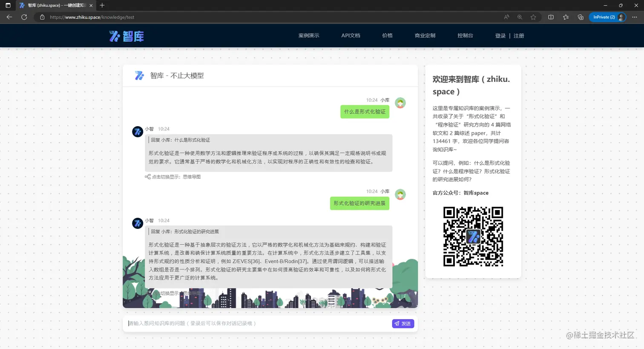
Task: Click the 小智 avatar on second reply
Action: pos(138,223)
